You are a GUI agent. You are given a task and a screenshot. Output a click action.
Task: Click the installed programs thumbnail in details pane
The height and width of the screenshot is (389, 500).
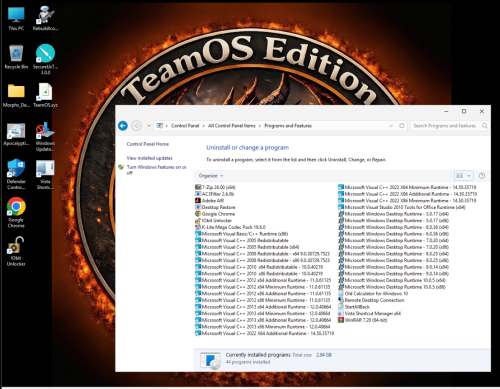[210, 361]
